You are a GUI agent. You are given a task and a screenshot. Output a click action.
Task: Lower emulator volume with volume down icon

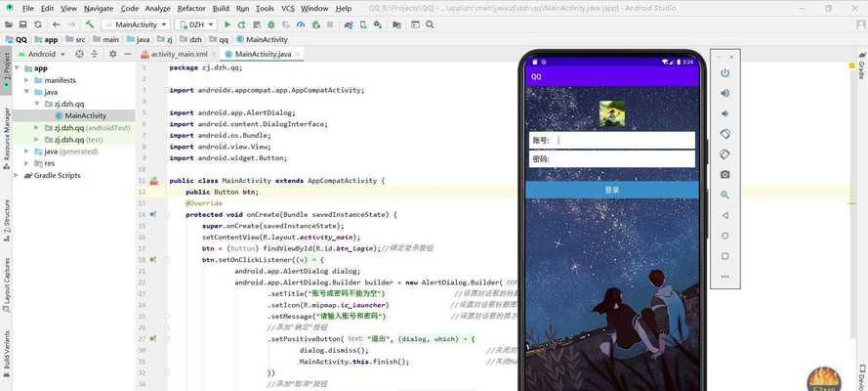click(724, 113)
